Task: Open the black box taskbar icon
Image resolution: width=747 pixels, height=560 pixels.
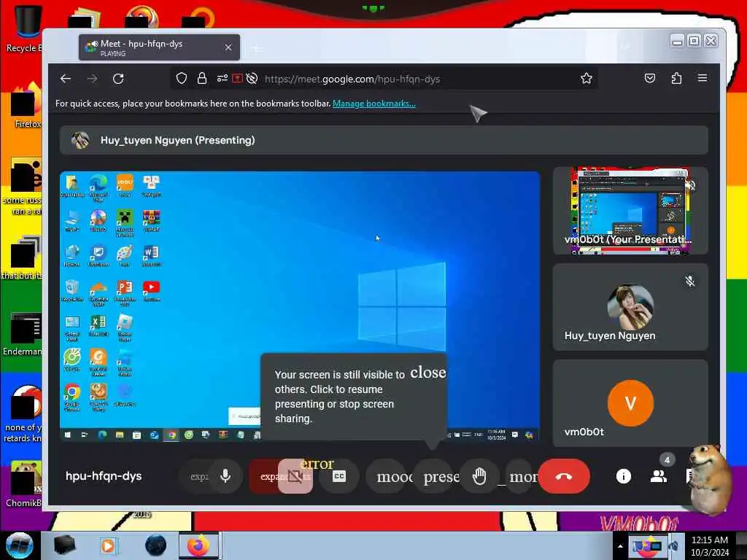Action: tap(64, 545)
